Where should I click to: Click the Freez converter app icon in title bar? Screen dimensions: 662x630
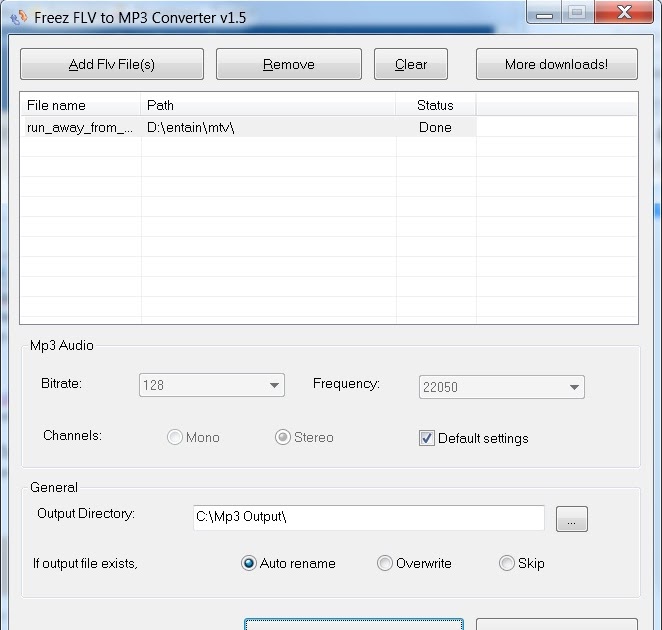19,17
